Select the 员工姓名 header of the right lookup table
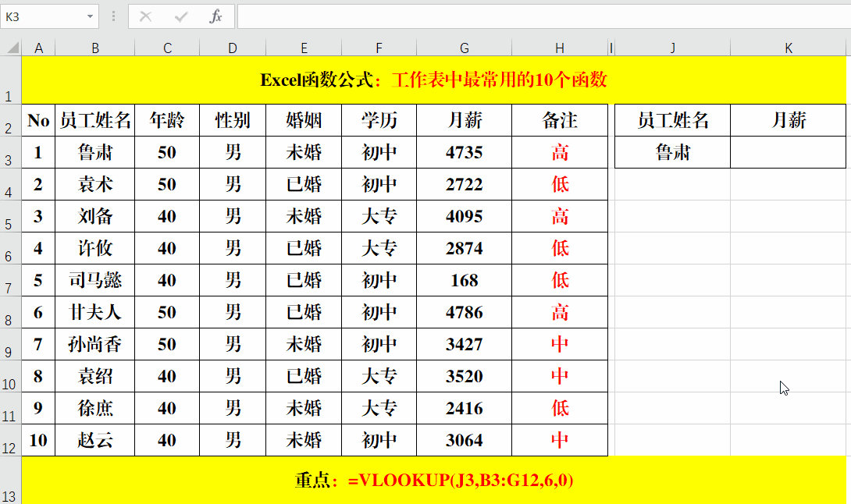The image size is (851, 504). pos(671,119)
